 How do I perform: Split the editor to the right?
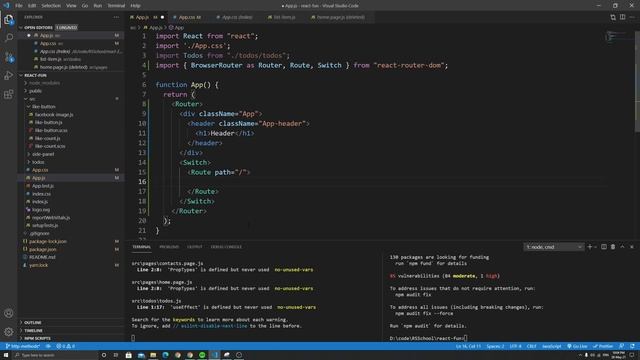coord(622,17)
